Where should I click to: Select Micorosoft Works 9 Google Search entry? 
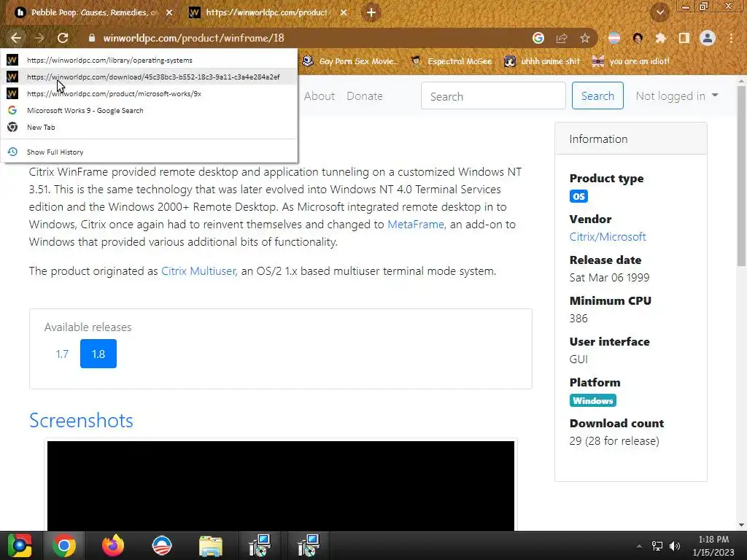point(149,111)
